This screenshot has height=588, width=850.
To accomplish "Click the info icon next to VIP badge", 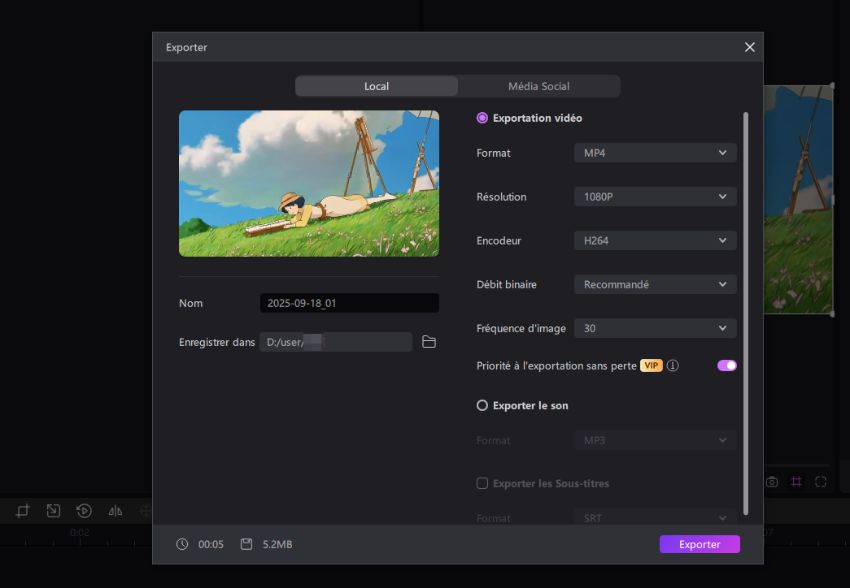I will click(x=673, y=366).
